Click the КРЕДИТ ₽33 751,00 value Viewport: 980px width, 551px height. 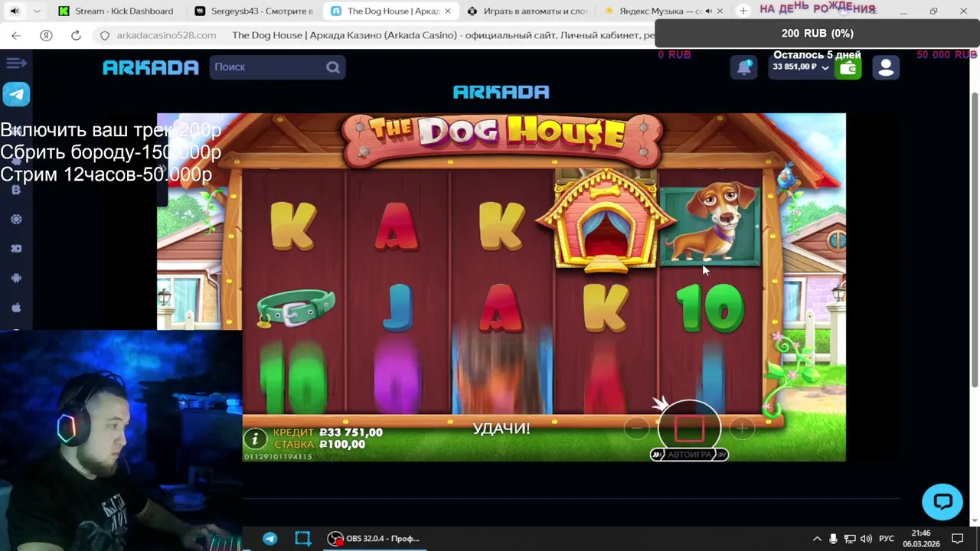click(x=328, y=432)
